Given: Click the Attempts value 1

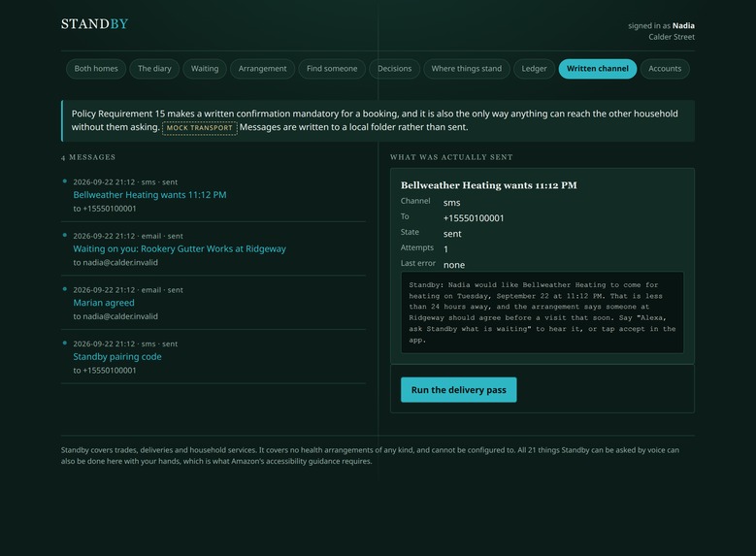Looking at the screenshot, I should tap(446, 249).
